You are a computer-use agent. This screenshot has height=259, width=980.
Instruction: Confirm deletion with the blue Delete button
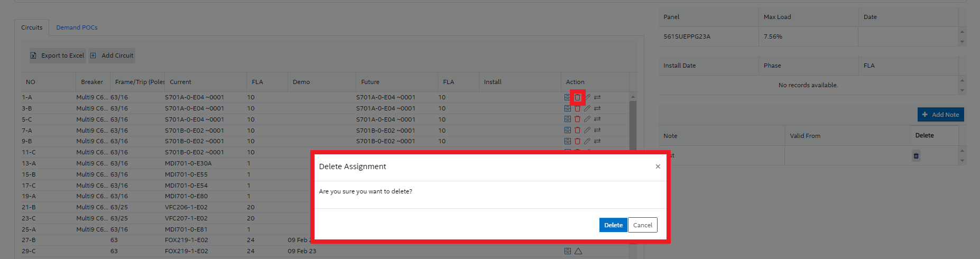point(613,225)
